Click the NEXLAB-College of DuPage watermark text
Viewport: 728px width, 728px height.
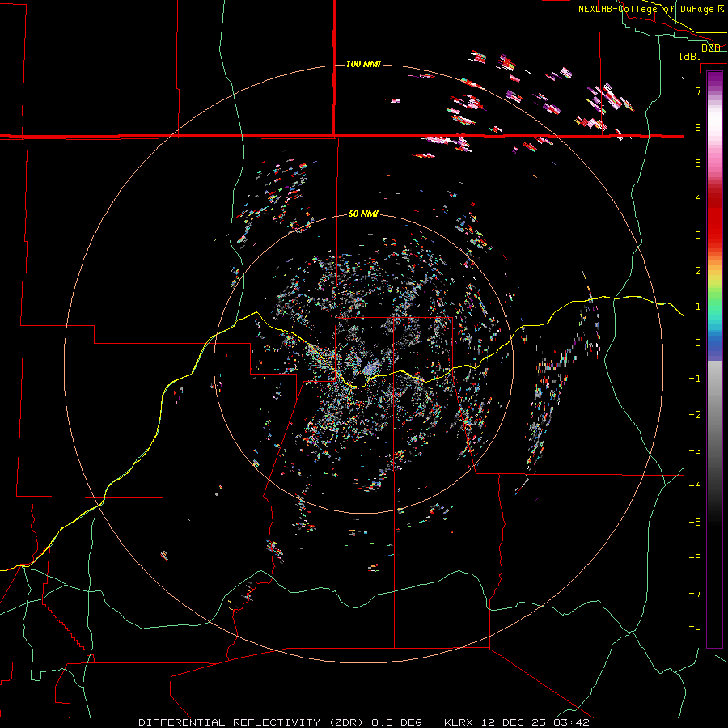(650, 9)
